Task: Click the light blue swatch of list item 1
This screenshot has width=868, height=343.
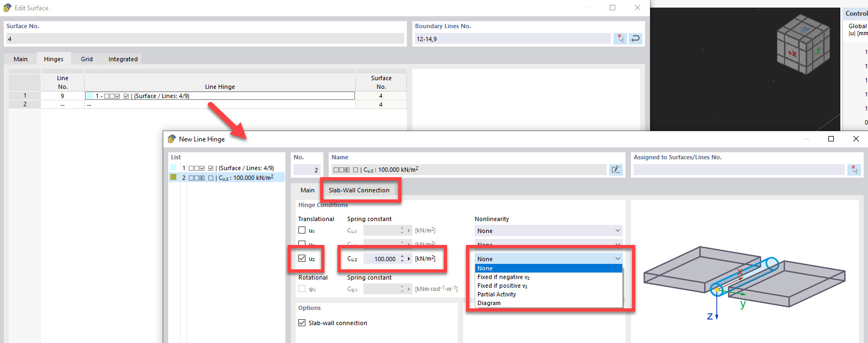Action: tap(174, 167)
